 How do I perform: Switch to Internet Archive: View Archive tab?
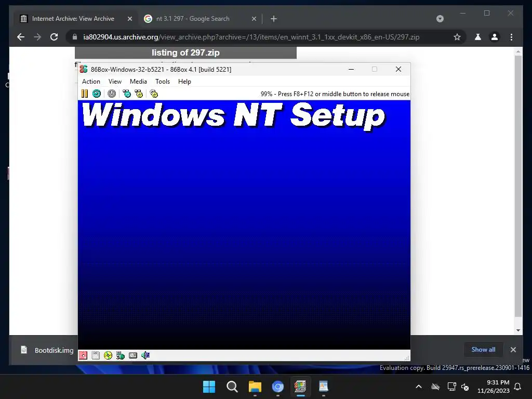pyautogui.click(x=73, y=19)
